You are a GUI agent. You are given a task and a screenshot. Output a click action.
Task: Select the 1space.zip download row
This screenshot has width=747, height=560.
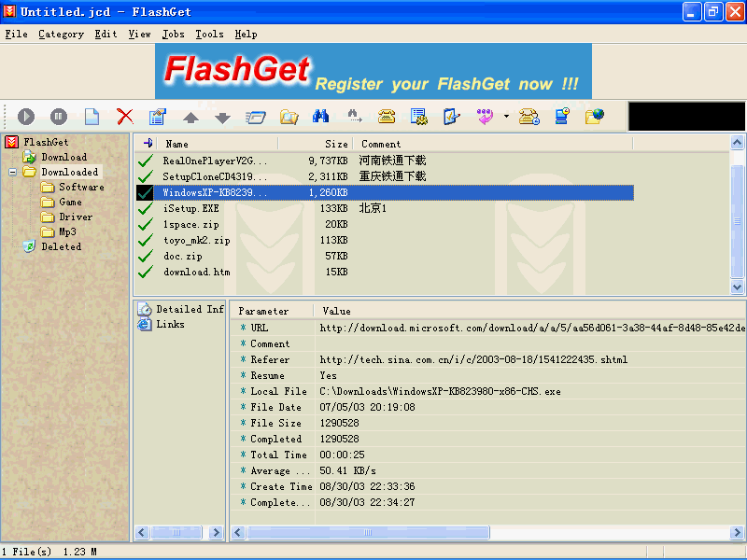click(x=385, y=224)
